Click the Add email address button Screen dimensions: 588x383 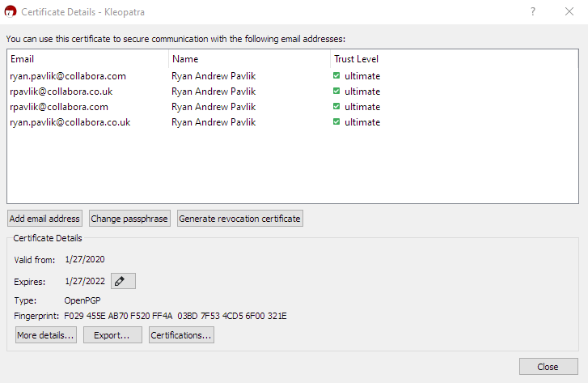pos(44,219)
